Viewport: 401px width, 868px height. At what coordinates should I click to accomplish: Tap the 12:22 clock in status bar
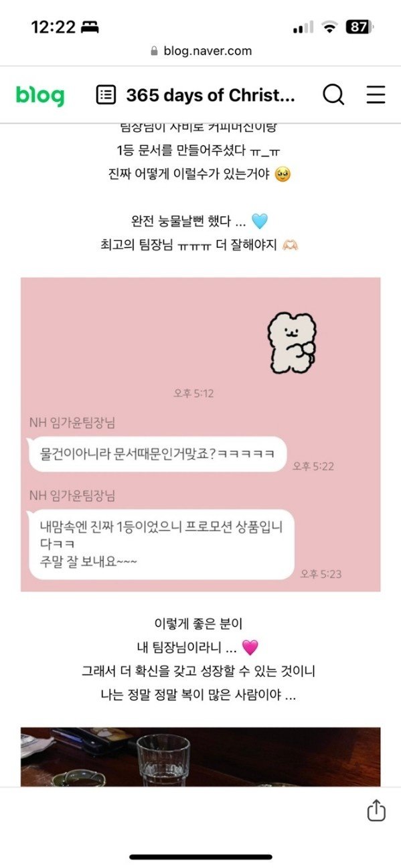pos(53,27)
